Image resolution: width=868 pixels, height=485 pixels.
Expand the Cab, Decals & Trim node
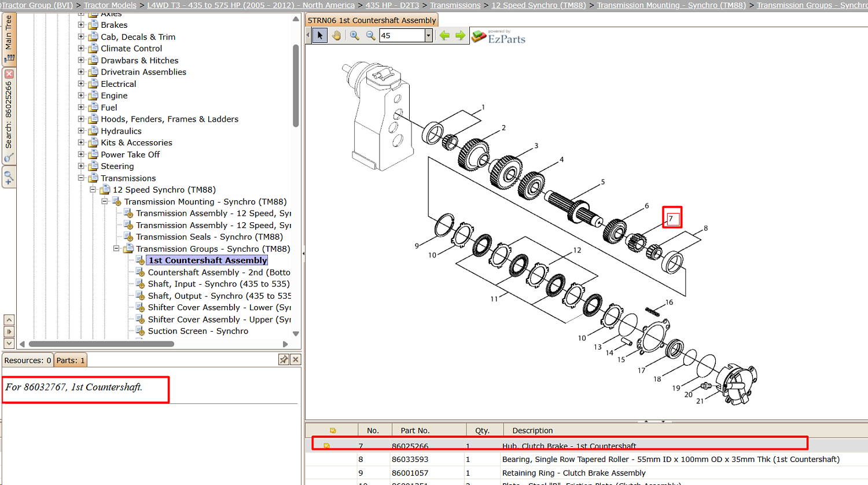tap(81, 36)
